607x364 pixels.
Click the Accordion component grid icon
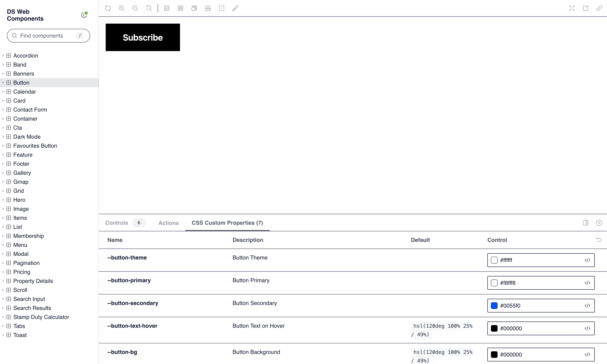pos(9,56)
